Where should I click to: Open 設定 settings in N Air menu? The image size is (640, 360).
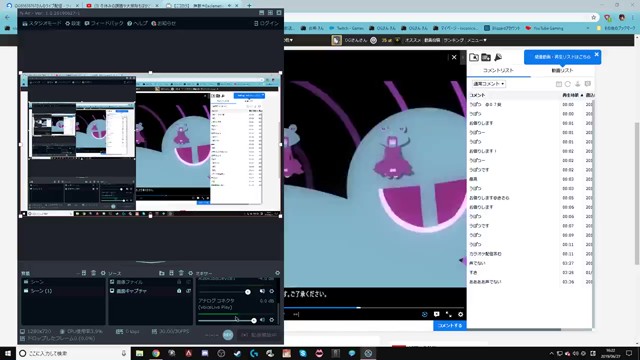pyautogui.click(x=73, y=23)
